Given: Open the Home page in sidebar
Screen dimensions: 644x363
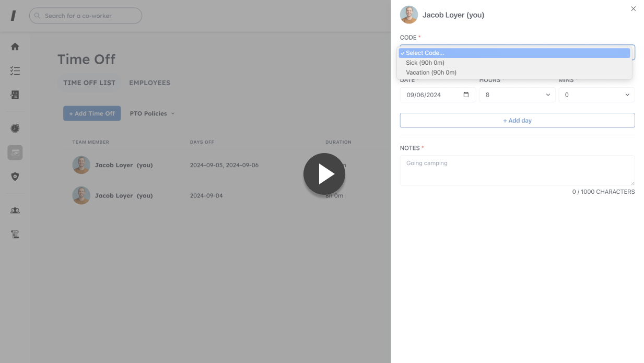Looking at the screenshot, I should pos(15,46).
